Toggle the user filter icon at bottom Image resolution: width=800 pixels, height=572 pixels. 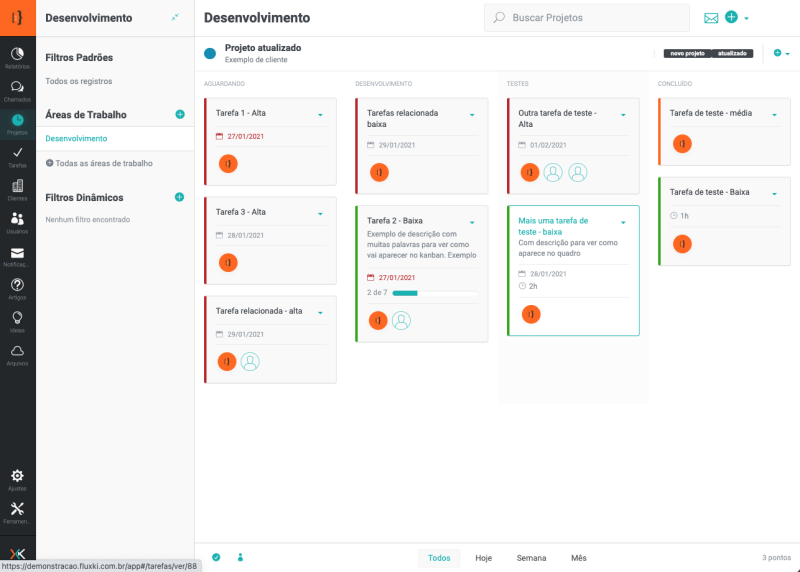(240, 557)
